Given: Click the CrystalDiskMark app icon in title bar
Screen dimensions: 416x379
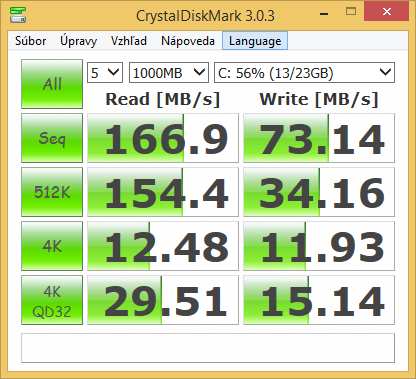Looking at the screenshot, I should pos(18,15).
